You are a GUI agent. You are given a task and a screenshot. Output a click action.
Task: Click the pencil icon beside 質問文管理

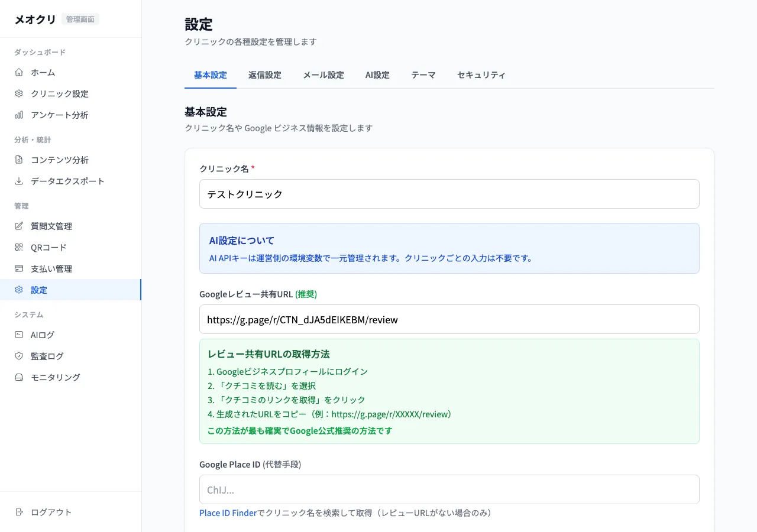click(x=19, y=226)
